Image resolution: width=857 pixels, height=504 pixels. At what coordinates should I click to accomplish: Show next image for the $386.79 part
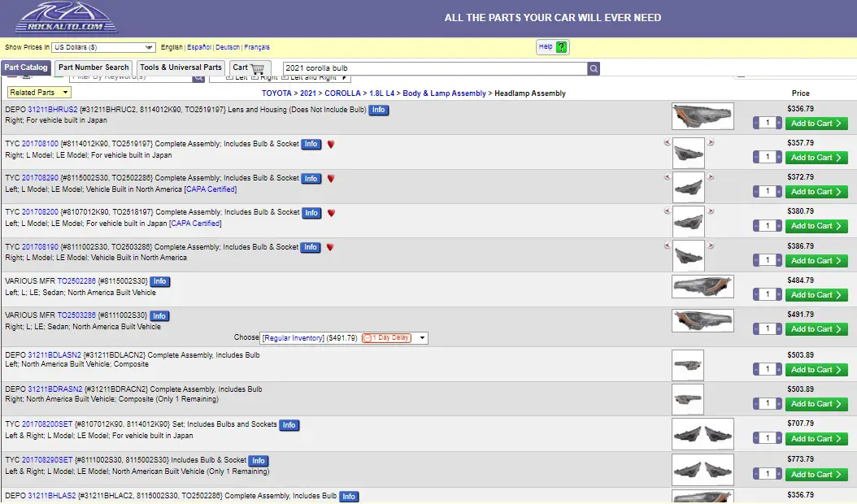coord(711,245)
